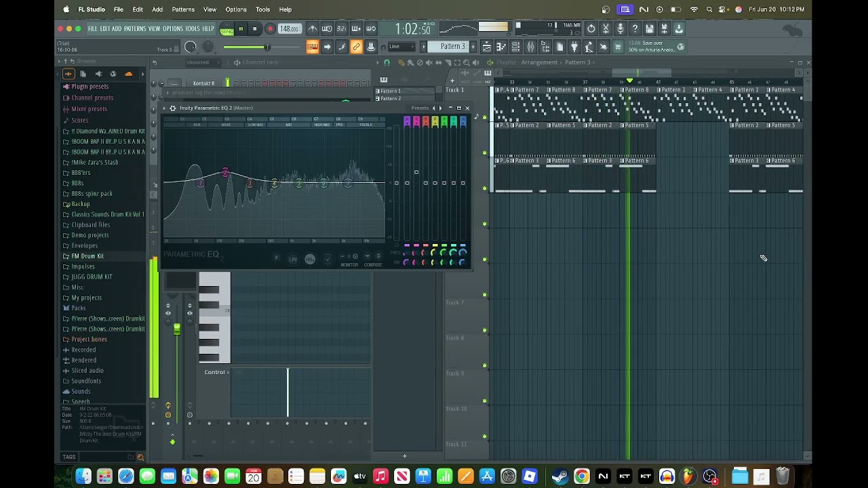Select the SoundCloud browser tab icon
Image resolution: width=868 pixels, height=488 pixels.
(128, 74)
